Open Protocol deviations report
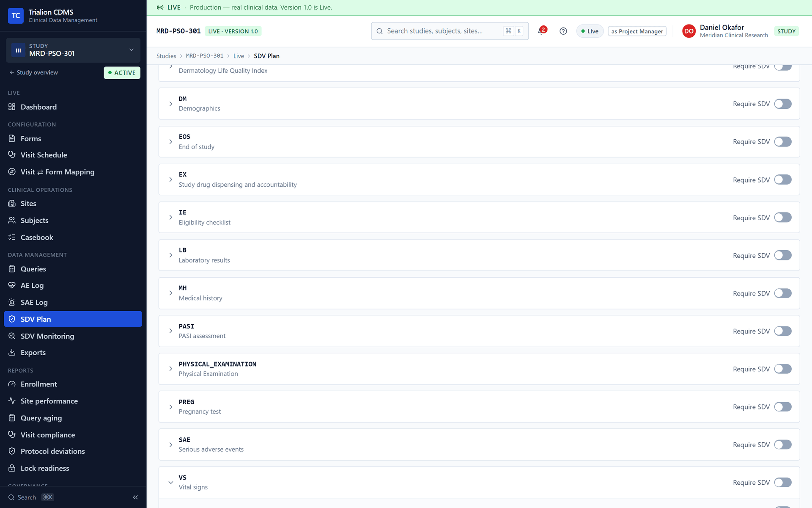The width and height of the screenshot is (812, 508). point(73,451)
